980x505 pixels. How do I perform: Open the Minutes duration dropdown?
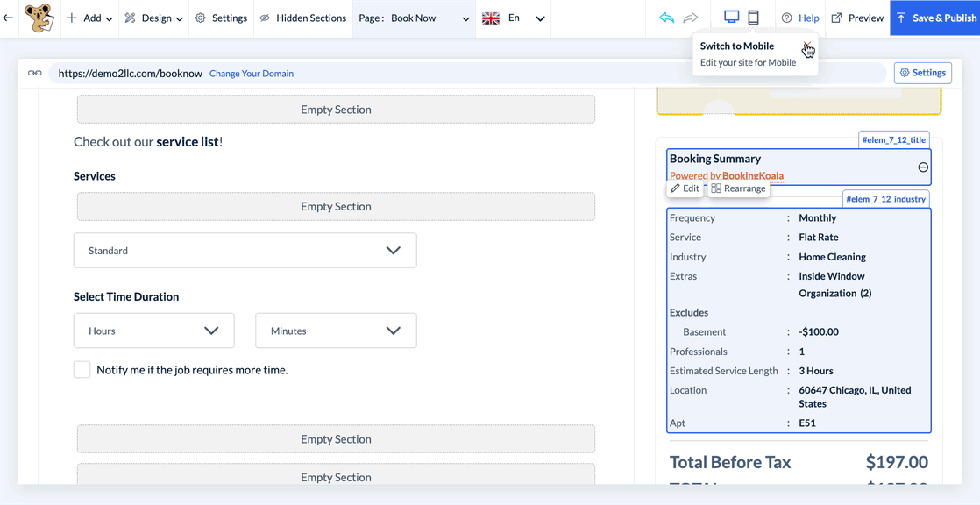pos(336,331)
